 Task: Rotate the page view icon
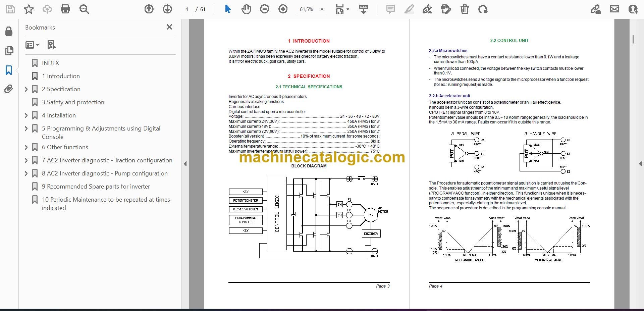tap(483, 9)
